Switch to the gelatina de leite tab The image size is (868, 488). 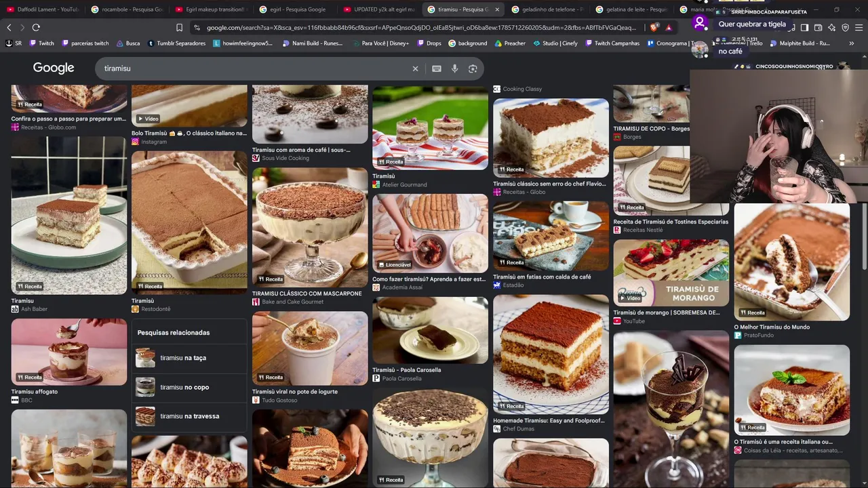click(631, 9)
